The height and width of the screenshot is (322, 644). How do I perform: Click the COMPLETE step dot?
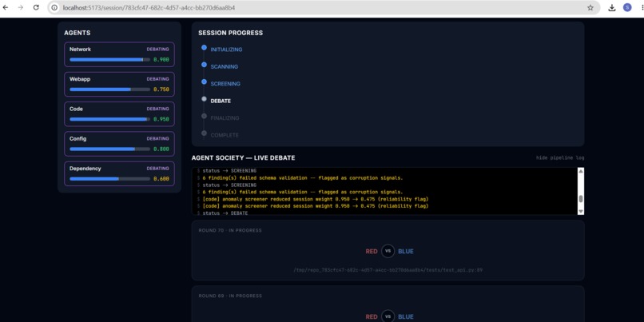(204, 133)
